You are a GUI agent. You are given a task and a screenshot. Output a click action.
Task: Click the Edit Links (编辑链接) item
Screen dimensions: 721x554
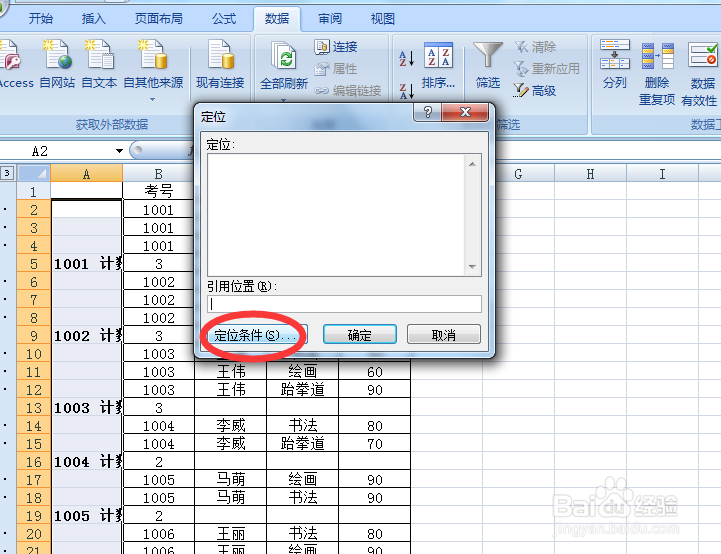[x=348, y=91]
